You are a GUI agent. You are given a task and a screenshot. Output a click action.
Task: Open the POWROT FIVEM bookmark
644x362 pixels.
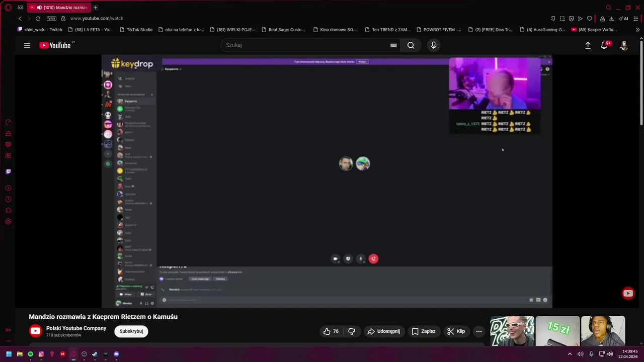pyautogui.click(x=438, y=30)
